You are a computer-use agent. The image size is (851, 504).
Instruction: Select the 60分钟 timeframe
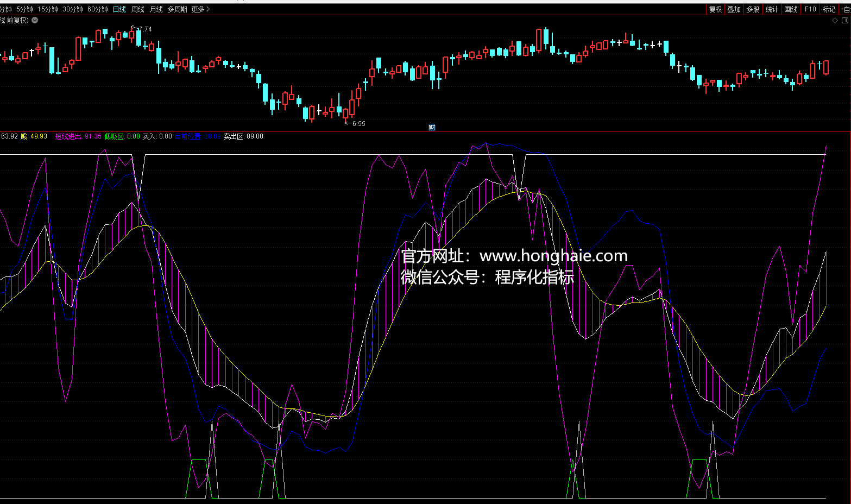[x=98, y=9]
